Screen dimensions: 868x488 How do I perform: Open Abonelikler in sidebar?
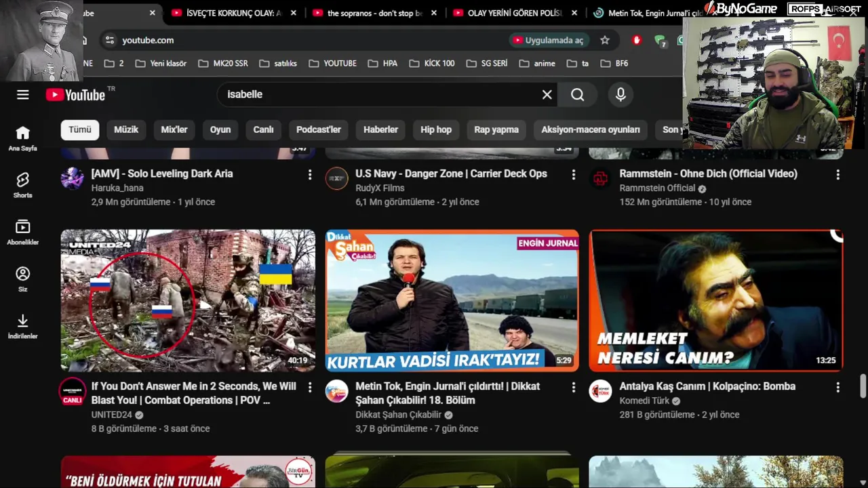[x=23, y=232]
